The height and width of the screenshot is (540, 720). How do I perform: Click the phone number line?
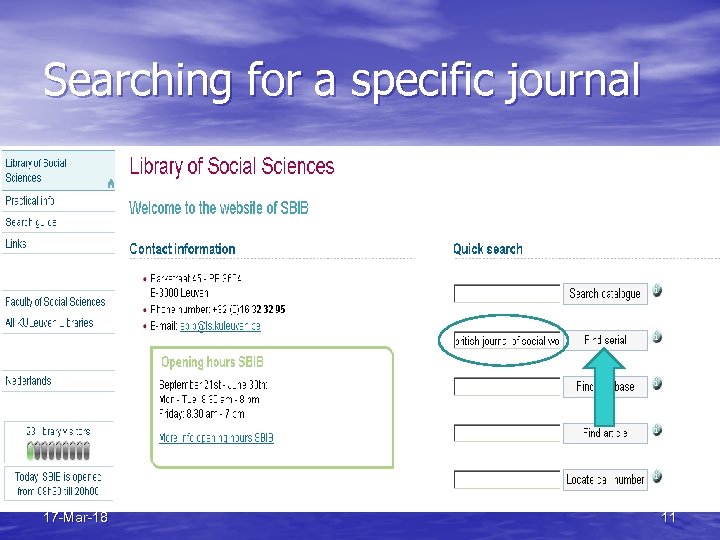[x=218, y=309]
